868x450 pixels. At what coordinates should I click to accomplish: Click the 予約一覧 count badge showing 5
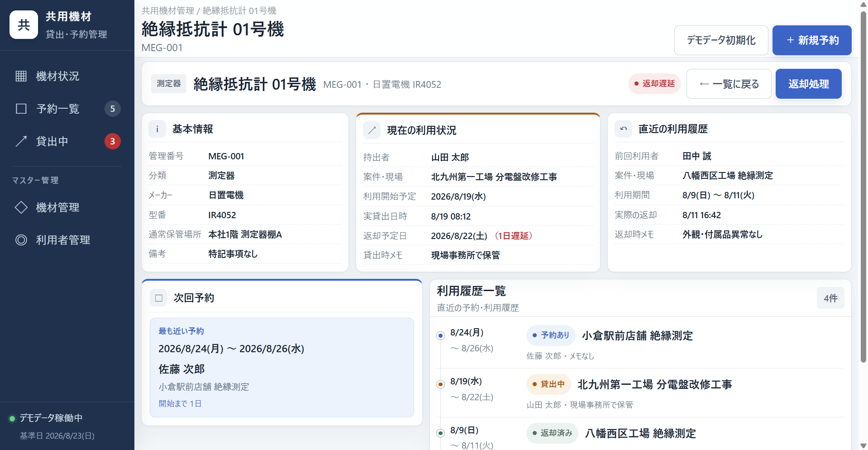[113, 109]
